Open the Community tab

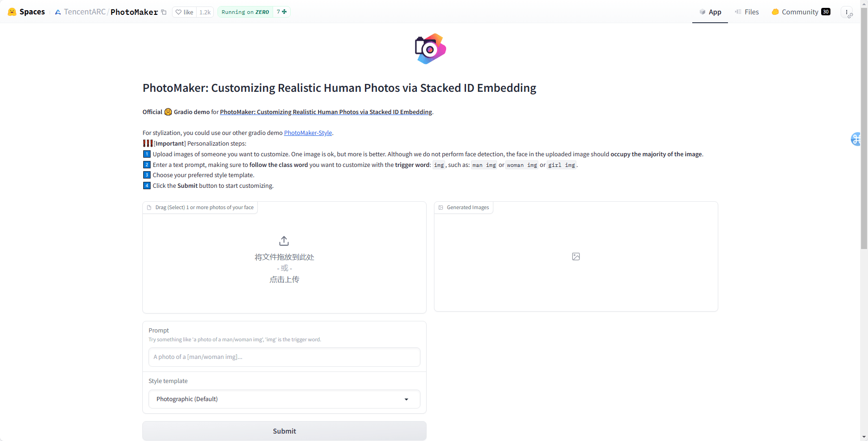pyautogui.click(x=800, y=12)
